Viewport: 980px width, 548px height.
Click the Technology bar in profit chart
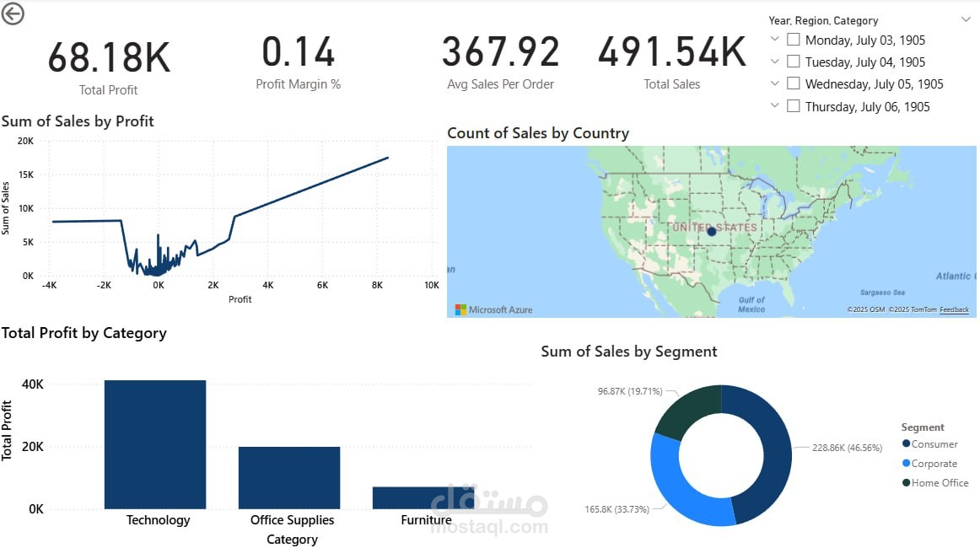(x=157, y=443)
